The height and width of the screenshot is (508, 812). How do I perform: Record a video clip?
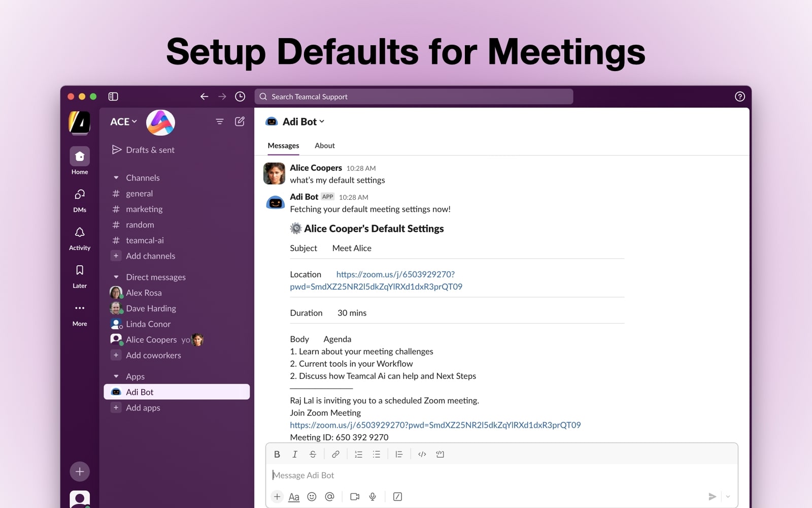click(x=355, y=497)
